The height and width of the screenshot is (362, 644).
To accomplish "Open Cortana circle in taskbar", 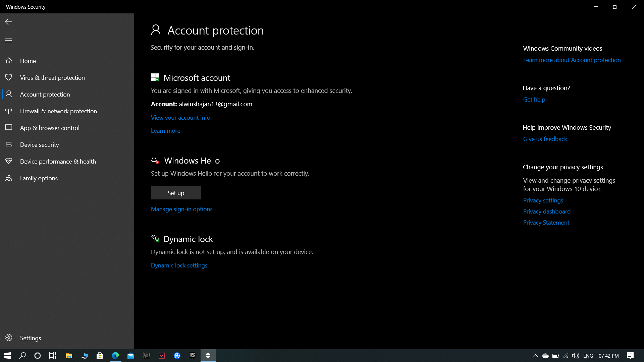I will (38, 356).
